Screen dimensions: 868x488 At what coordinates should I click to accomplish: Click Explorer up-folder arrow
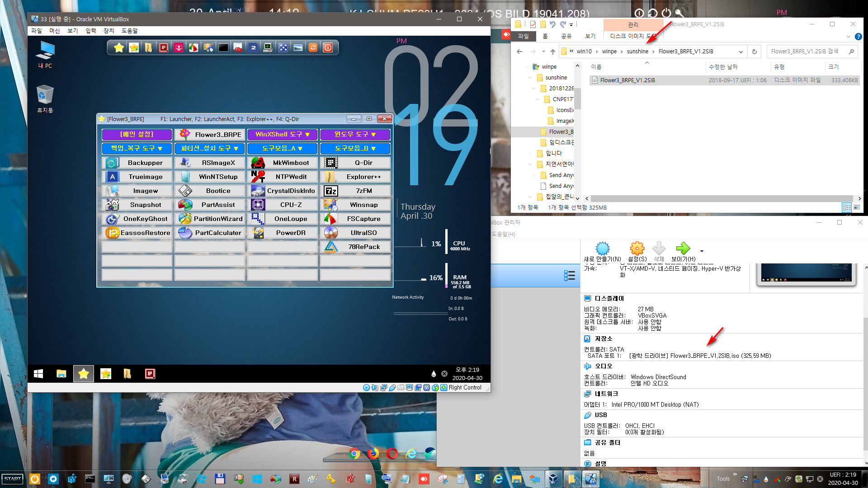tap(552, 52)
